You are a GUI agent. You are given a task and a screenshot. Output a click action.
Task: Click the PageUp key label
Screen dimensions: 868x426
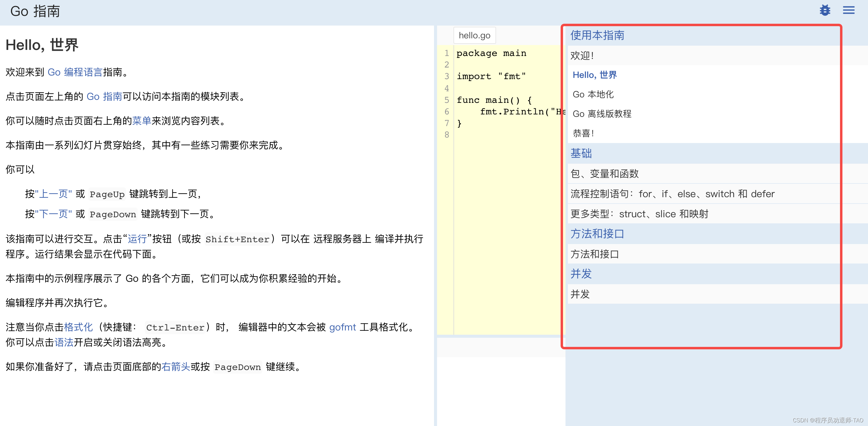pos(107,194)
